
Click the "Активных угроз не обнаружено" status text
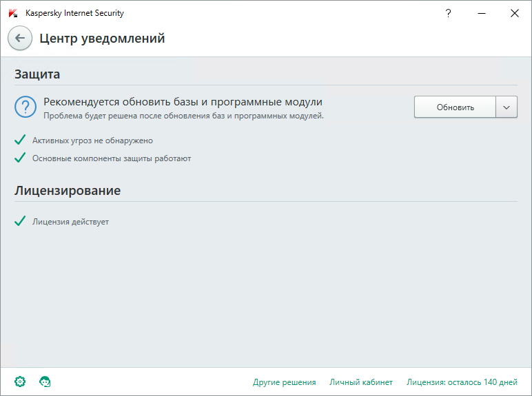(x=92, y=140)
